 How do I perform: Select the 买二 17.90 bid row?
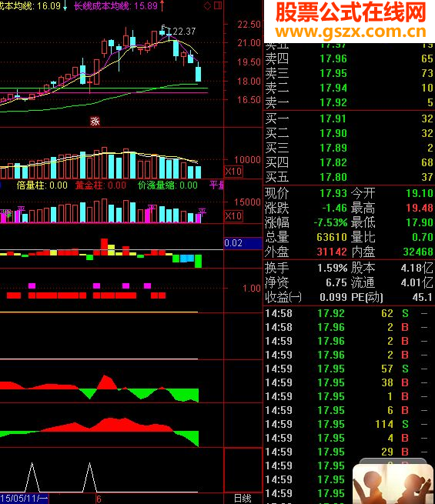coord(350,133)
